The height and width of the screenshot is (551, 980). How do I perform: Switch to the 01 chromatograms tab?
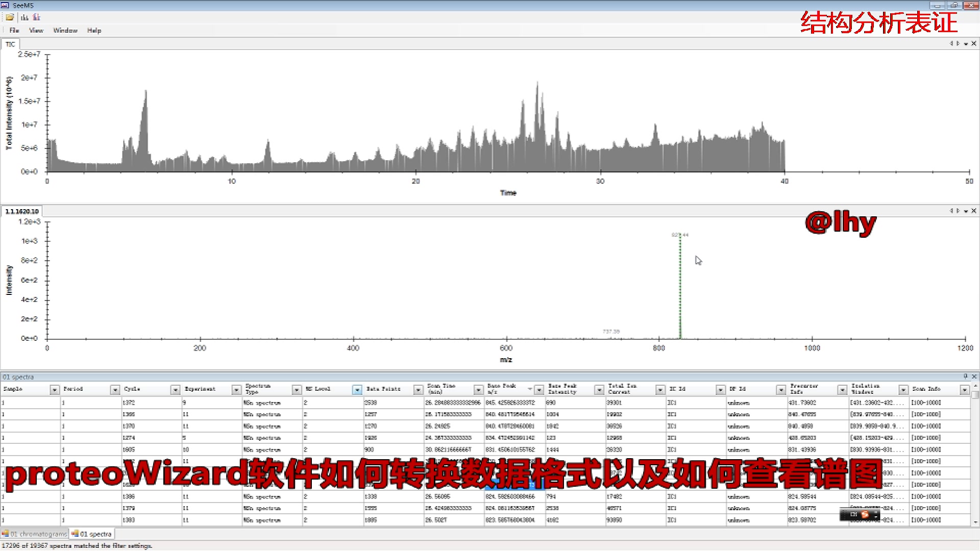[x=35, y=534]
